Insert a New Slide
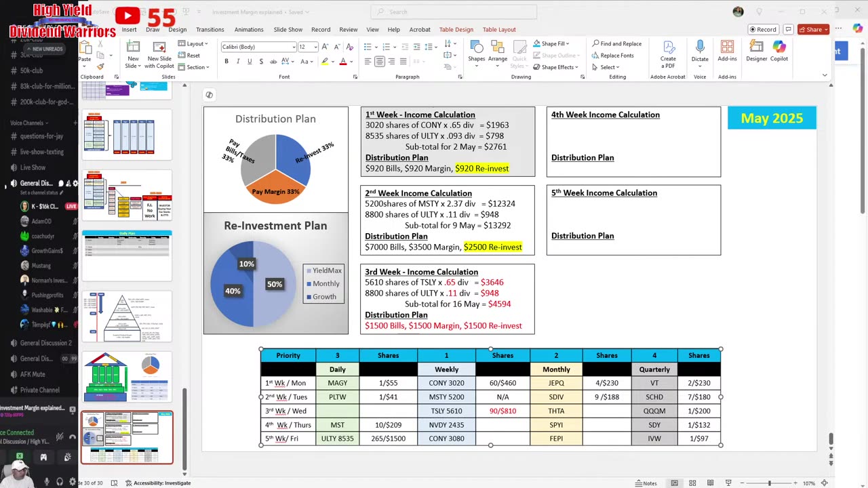 pos(133,54)
